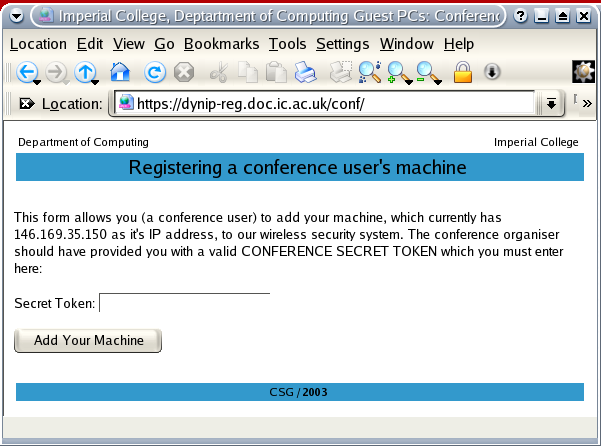
Task: Click the URL address field
Action: 330,104
